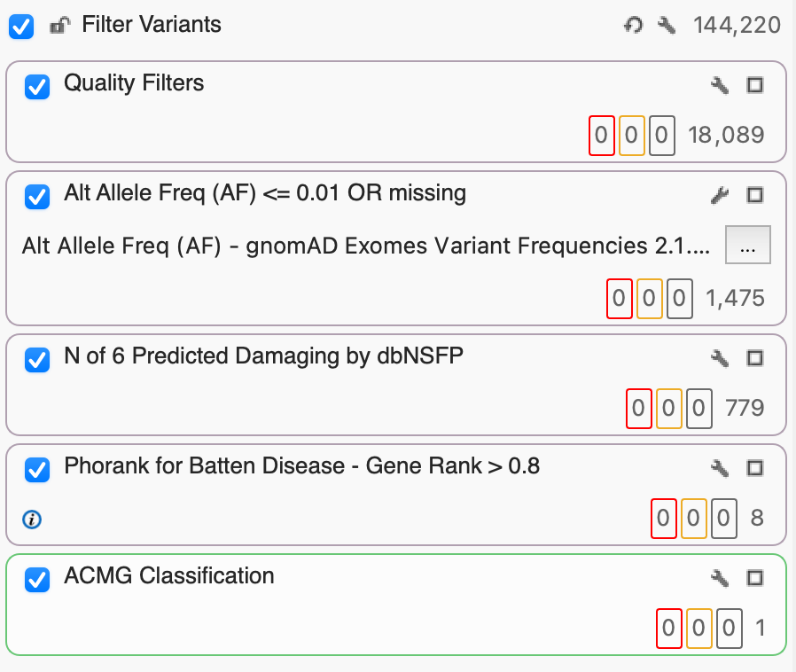This screenshot has height=672, width=796.
Task: Click the red zero flag on ACMG Classification
Action: pos(669,629)
